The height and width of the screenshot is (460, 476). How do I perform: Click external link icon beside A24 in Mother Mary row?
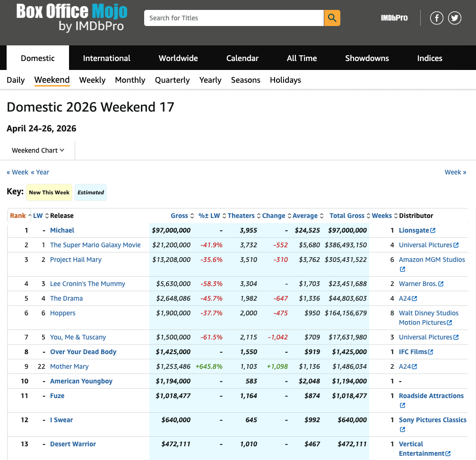click(x=415, y=366)
